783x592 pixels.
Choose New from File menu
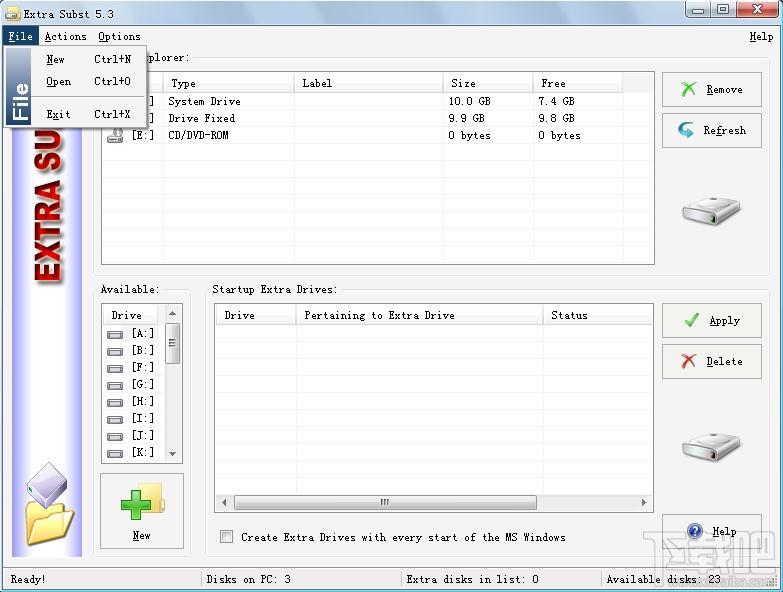(x=89, y=59)
